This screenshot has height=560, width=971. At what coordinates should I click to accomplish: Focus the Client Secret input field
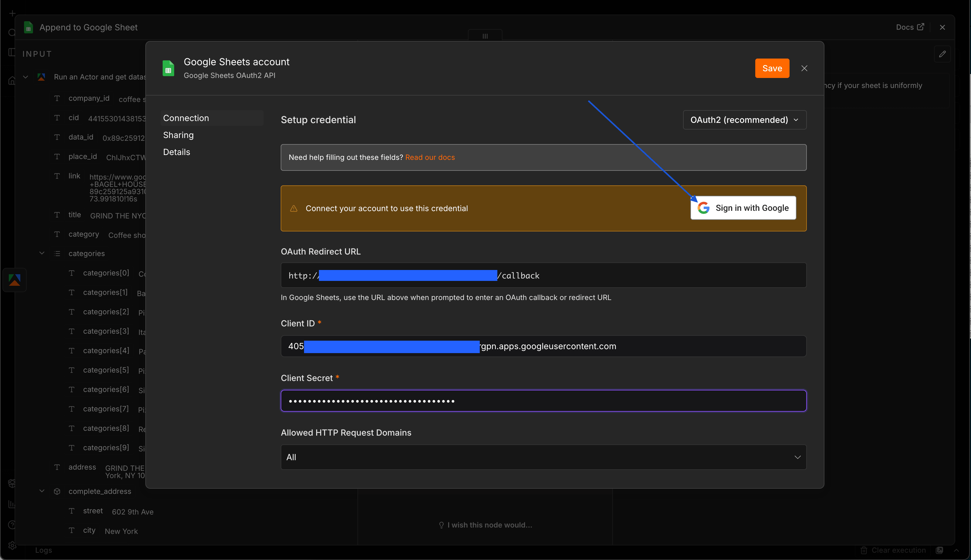click(543, 401)
